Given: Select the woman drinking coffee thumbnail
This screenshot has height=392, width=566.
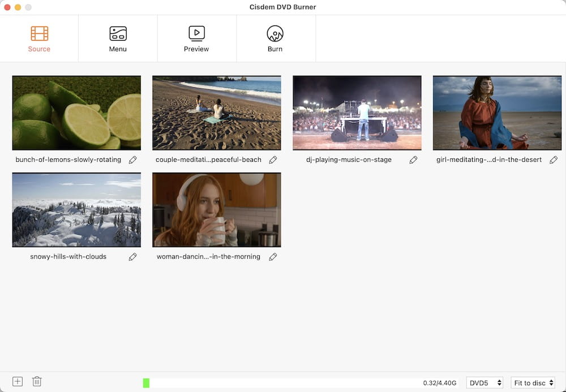Looking at the screenshot, I should point(217,210).
